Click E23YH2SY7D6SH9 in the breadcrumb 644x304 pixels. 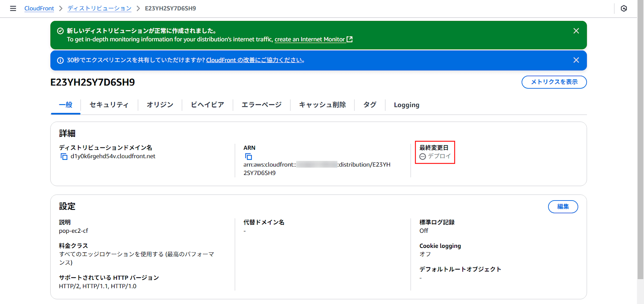click(170, 8)
